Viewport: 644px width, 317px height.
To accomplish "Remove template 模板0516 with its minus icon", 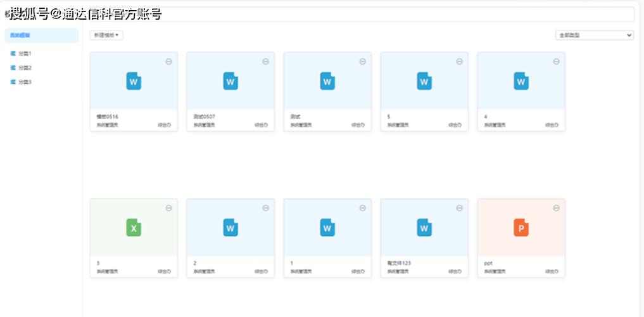I will pos(169,61).
